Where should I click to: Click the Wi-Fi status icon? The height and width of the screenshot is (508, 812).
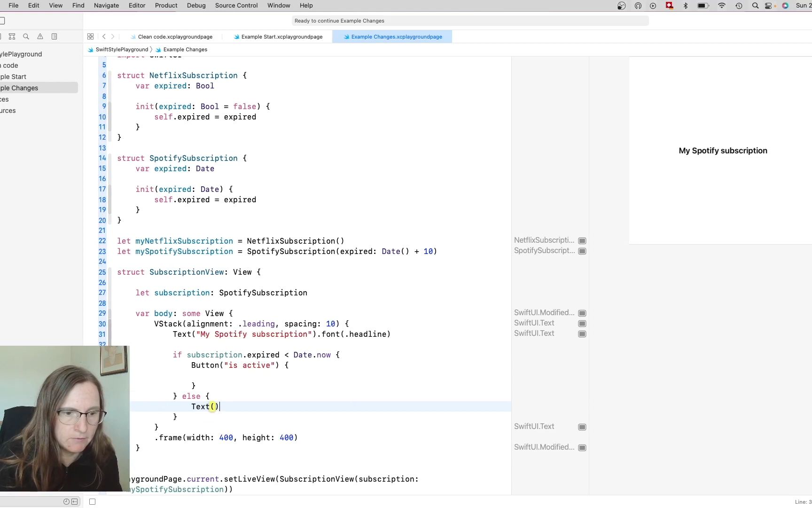[722, 6]
